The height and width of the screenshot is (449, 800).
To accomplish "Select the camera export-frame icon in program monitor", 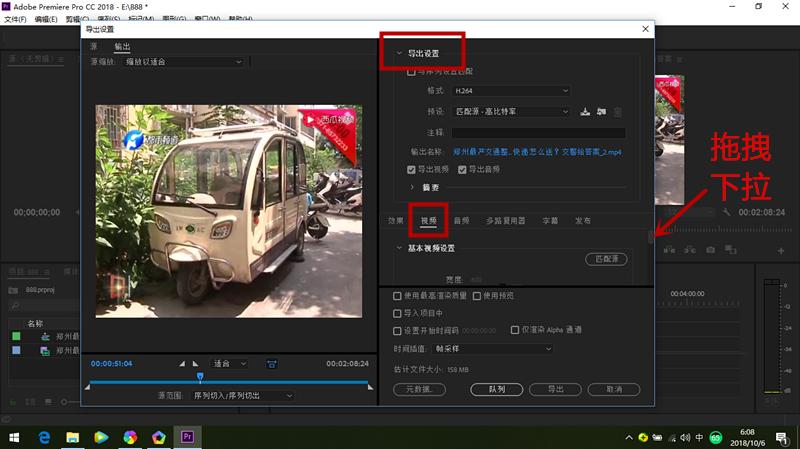I will tap(711, 250).
